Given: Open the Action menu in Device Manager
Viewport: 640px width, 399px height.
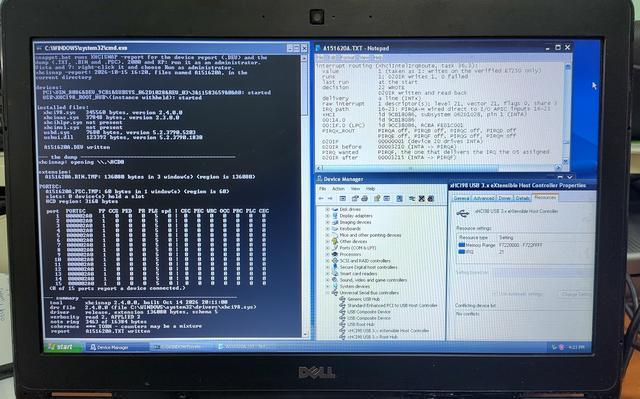Looking at the screenshot, I should [338, 189].
